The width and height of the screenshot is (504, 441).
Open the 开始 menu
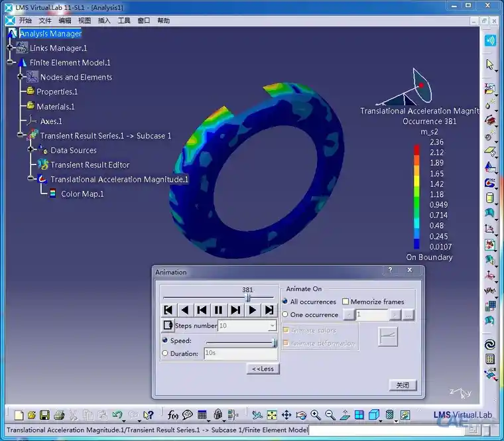pyautogui.click(x=25, y=21)
